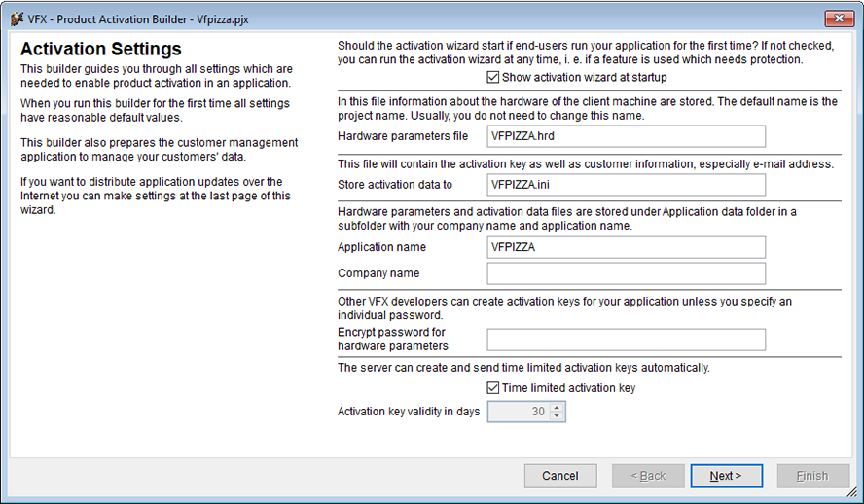Screen dimensions: 864x504
Task: Click the Cancel button
Action: (x=560, y=476)
